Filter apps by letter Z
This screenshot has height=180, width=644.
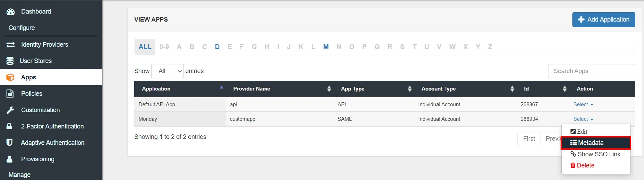click(x=490, y=47)
